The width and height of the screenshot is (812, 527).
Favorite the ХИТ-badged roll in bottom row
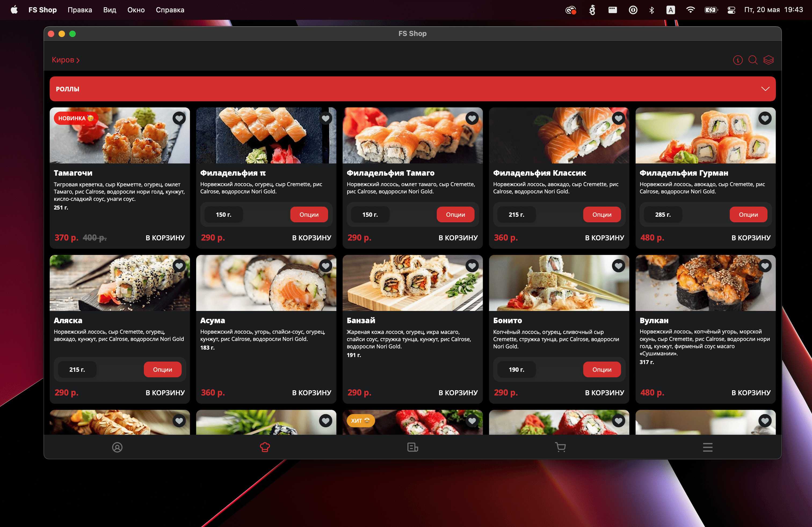tap(472, 421)
